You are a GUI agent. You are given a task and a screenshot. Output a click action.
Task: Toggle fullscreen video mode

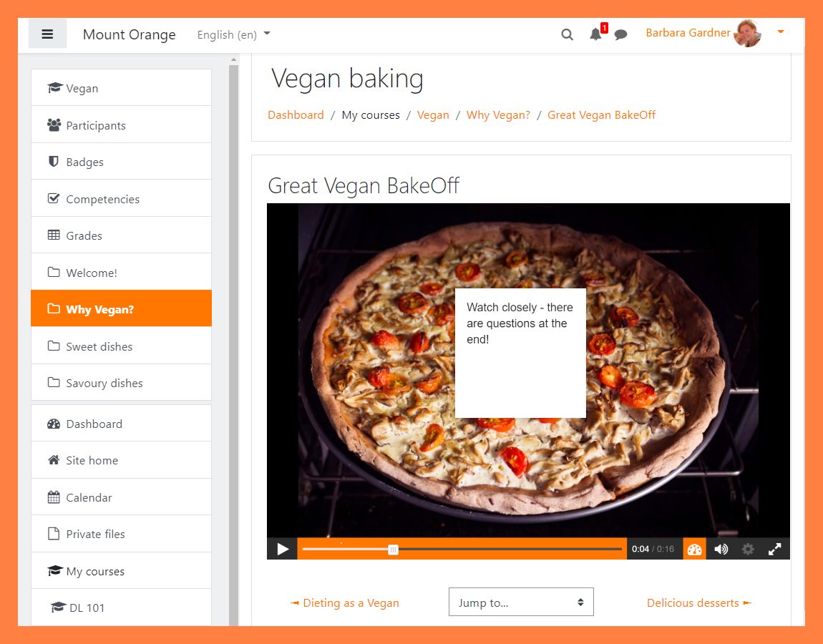tap(774, 549)
